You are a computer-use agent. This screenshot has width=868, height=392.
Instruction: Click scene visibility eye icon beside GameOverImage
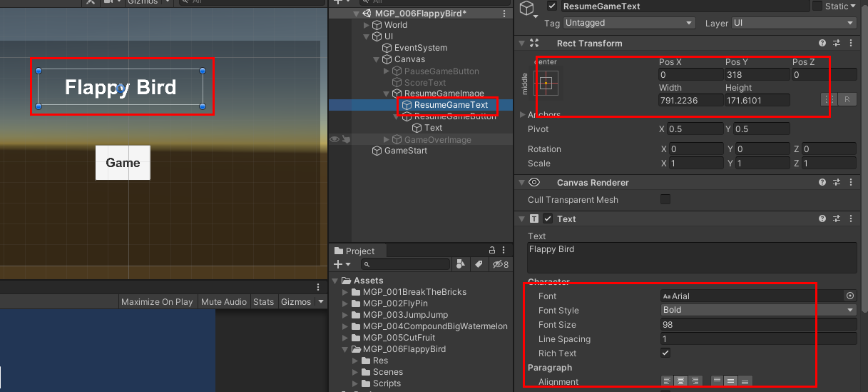click(x=335, y=139)
